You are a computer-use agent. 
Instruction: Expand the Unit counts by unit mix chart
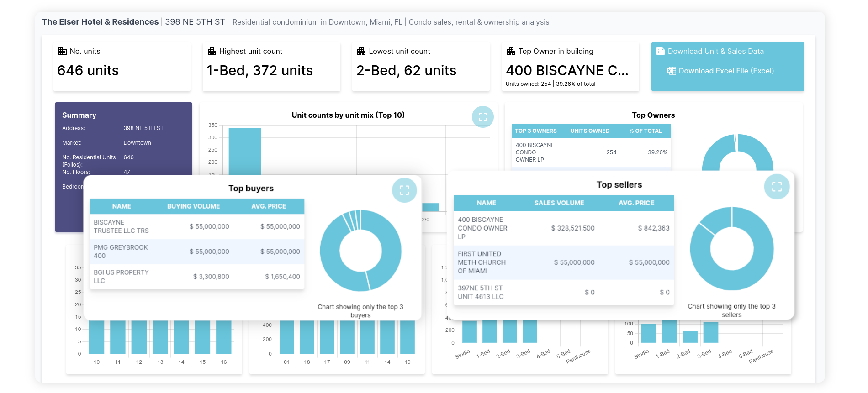click(x=483, y=117)
